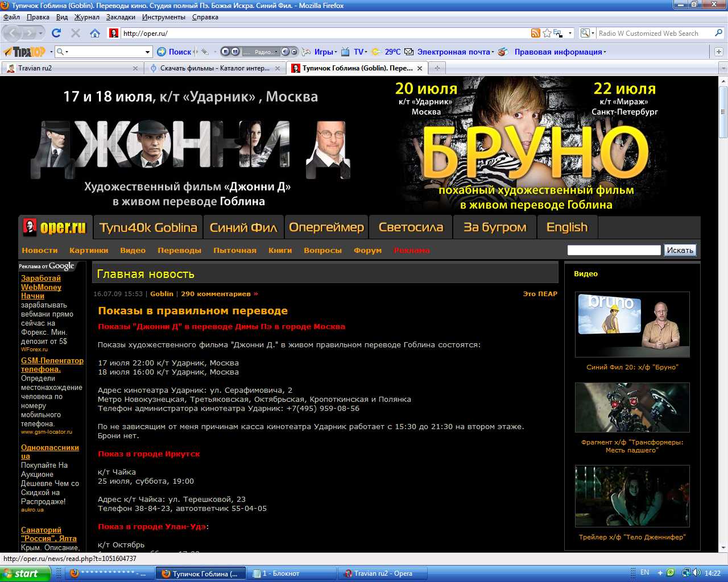Open a new tab with plus button
The image size is (728, 582).
tap(437, 68)
